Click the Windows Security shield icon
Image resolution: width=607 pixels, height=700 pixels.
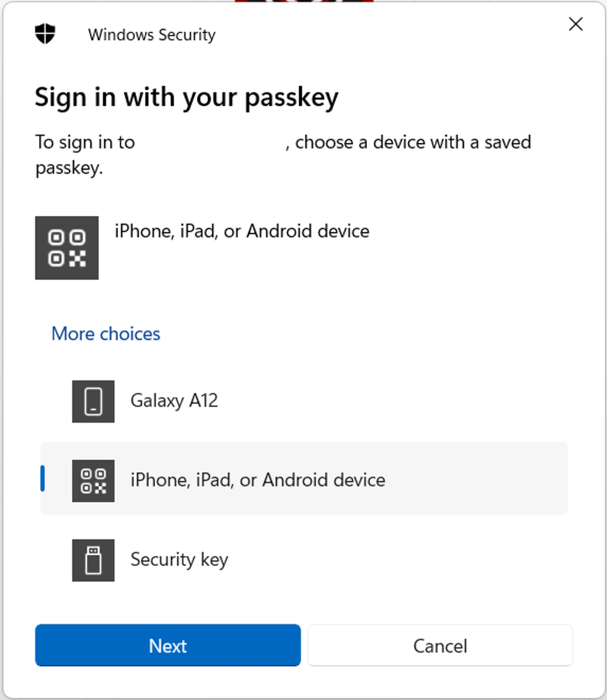pyautogui.click(x=45, y=34)
